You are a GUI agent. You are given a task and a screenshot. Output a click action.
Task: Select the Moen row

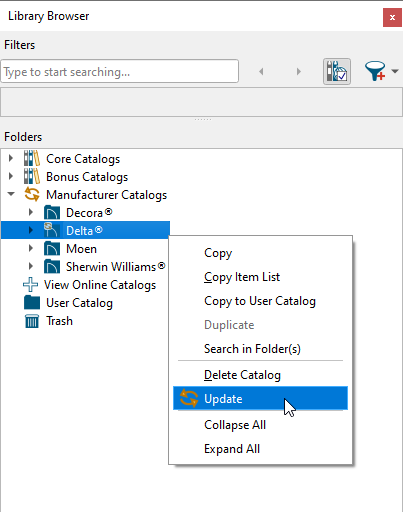coord(81,249)
